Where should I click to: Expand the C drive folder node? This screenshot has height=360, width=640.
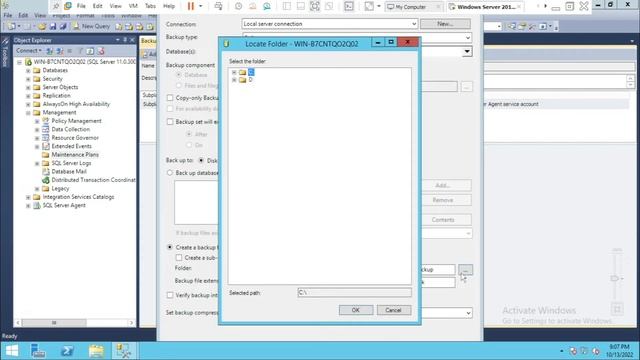click(x=234, y=72)
